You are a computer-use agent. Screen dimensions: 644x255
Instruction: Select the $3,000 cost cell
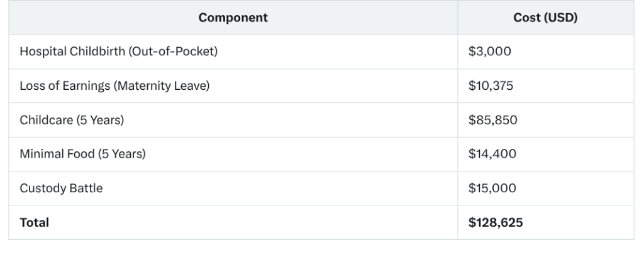[x=545, y=52]
